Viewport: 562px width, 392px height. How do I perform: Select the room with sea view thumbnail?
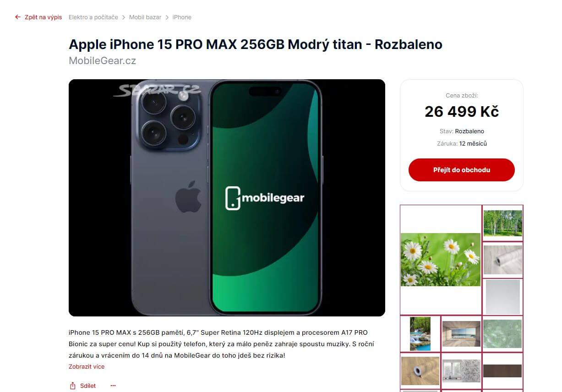[461, 334]
